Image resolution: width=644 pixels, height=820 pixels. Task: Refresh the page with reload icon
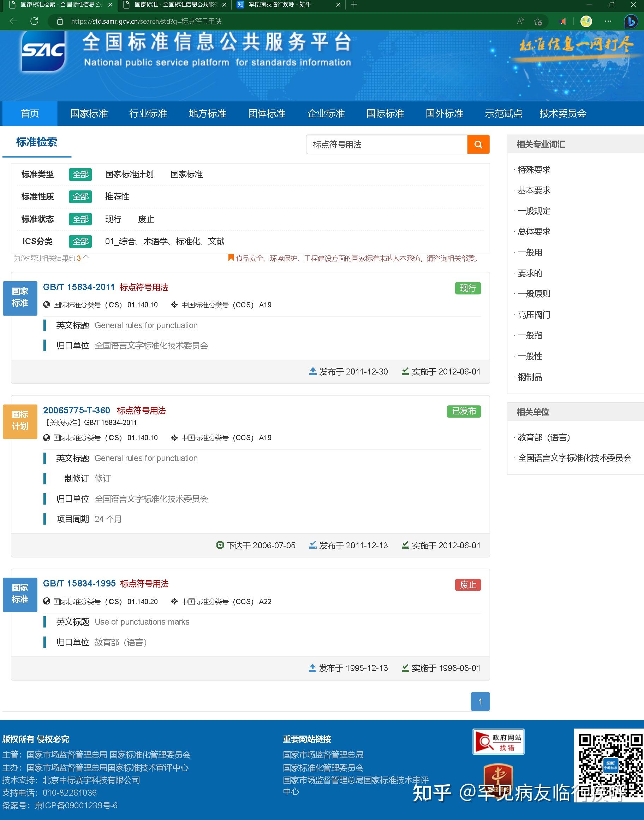34,21
